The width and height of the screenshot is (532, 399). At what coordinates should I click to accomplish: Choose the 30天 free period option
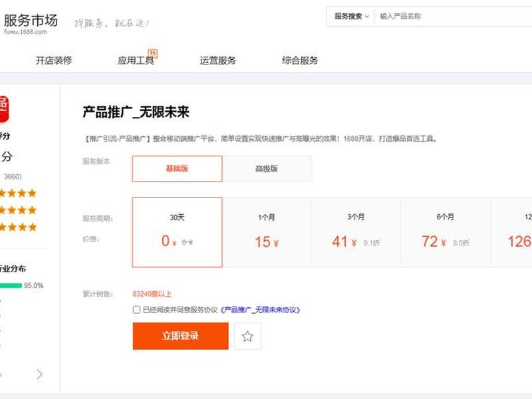point(177,232)
